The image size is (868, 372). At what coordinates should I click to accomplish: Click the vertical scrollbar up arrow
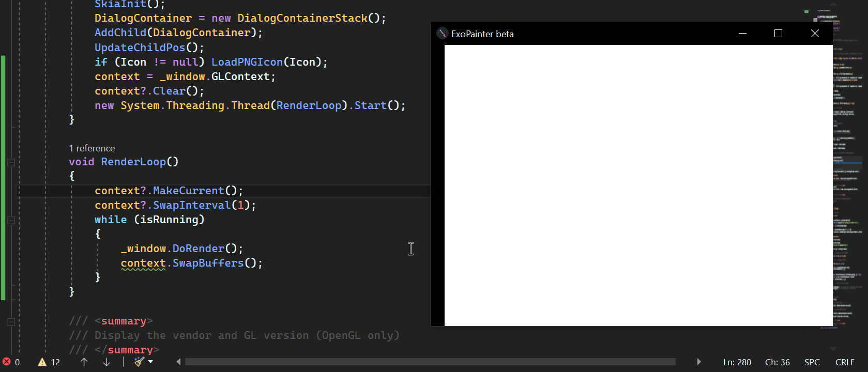click(x=833, y=3)
